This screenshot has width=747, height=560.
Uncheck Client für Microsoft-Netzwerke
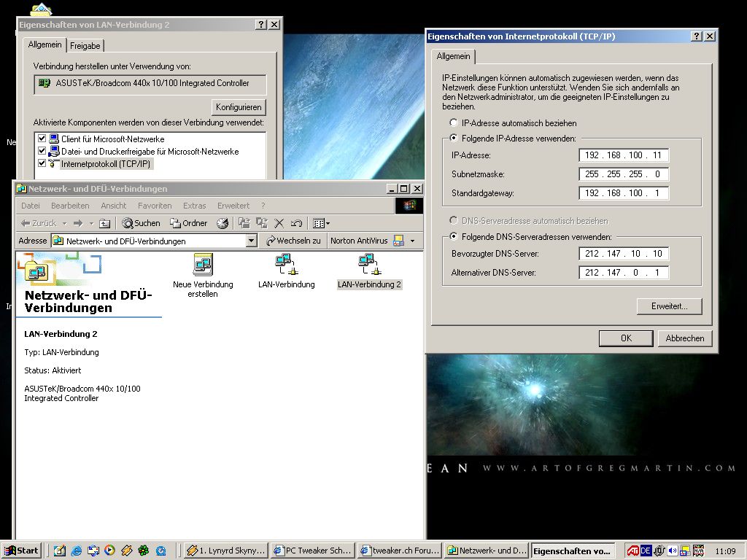click(42, 139)
